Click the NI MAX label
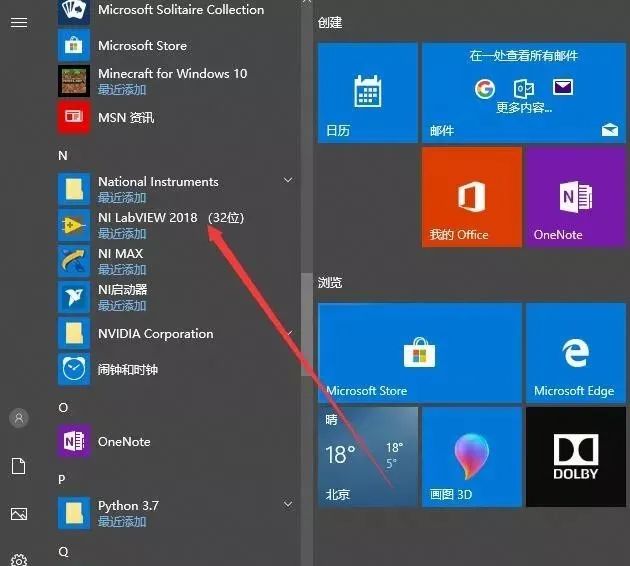The image size is (630, 566). click(121, 253)
